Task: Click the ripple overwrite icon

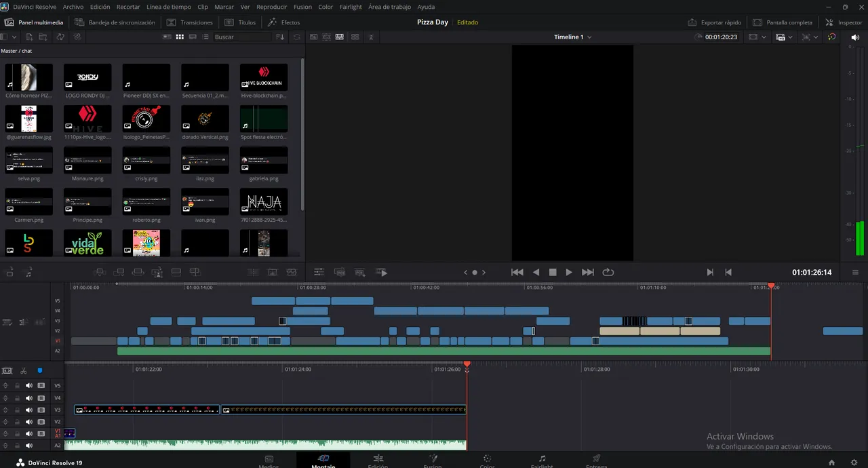Action: [x=138, y=272]
